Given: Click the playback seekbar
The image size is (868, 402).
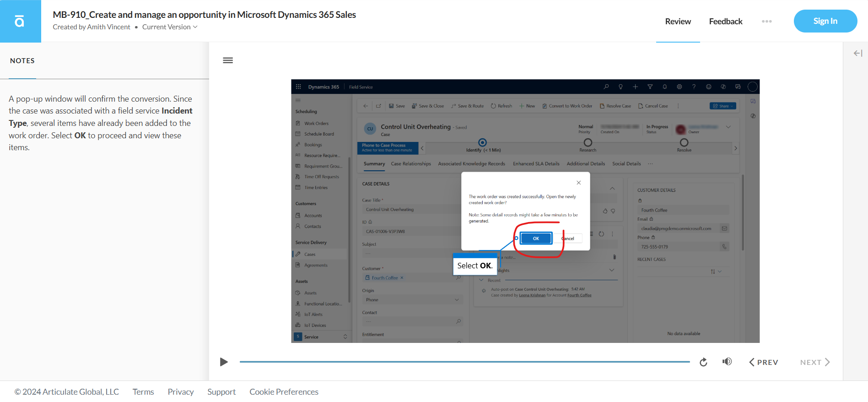Looking at the screenshot, I should pyautogui.click(x=464, y=362).
